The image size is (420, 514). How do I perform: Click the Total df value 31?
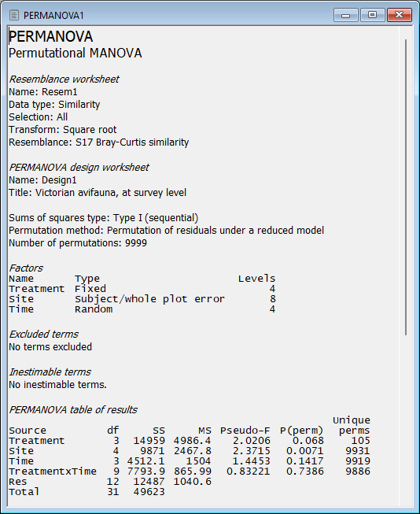point(113,492)
